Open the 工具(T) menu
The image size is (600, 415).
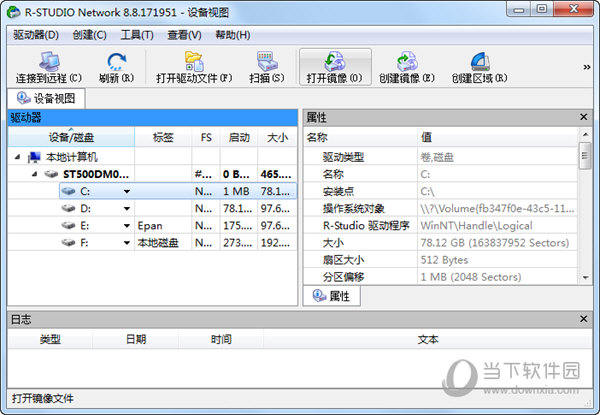137,35
